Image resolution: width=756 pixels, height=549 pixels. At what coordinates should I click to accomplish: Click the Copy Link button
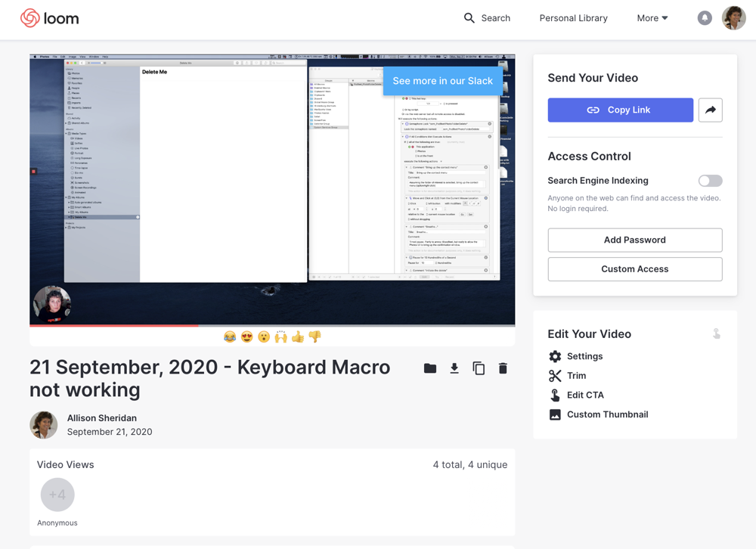point(620,110)
